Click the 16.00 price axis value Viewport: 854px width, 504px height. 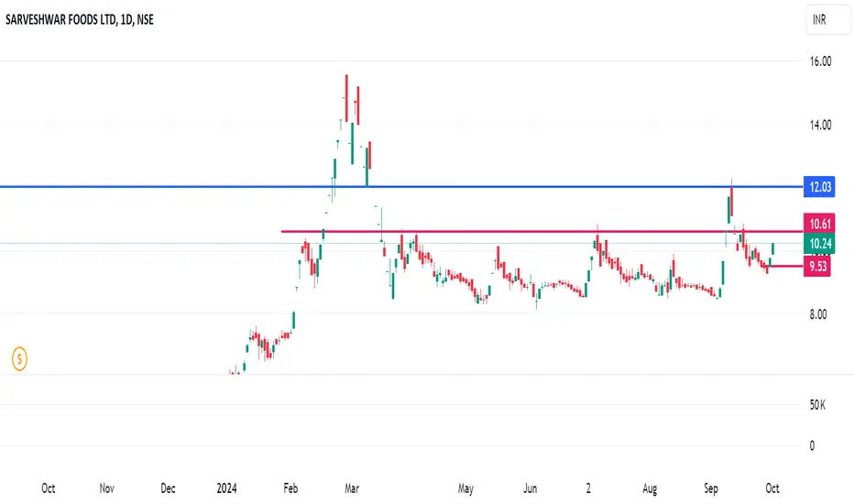pos(820,61)
